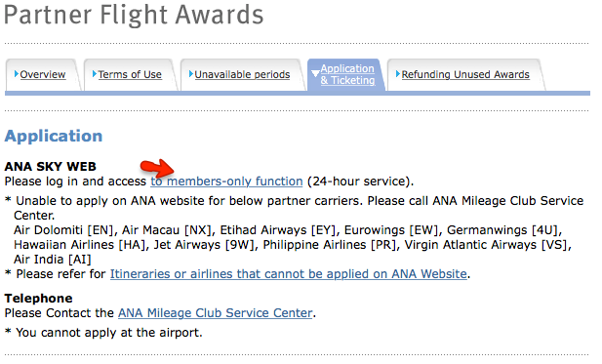Viewport: 602px width, 364px height.
Task: Click the arrow icon before Terms of Use
Action: [x=95, y=74]
